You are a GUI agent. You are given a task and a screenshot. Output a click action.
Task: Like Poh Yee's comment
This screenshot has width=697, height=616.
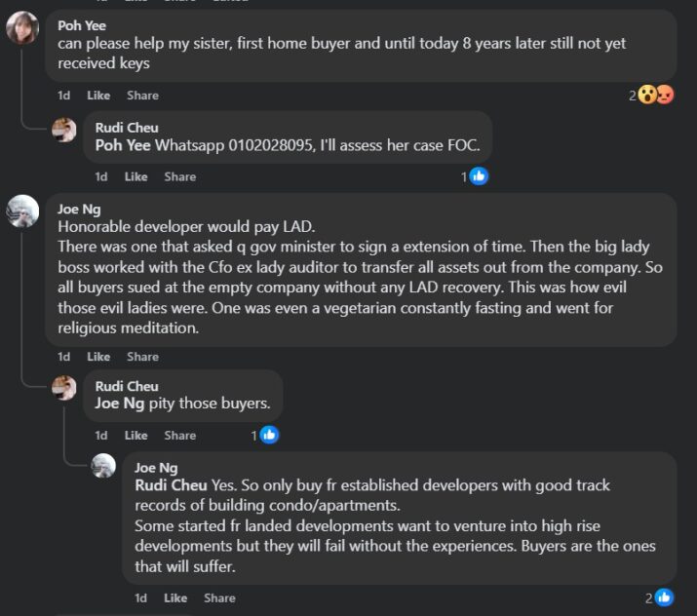98,96
